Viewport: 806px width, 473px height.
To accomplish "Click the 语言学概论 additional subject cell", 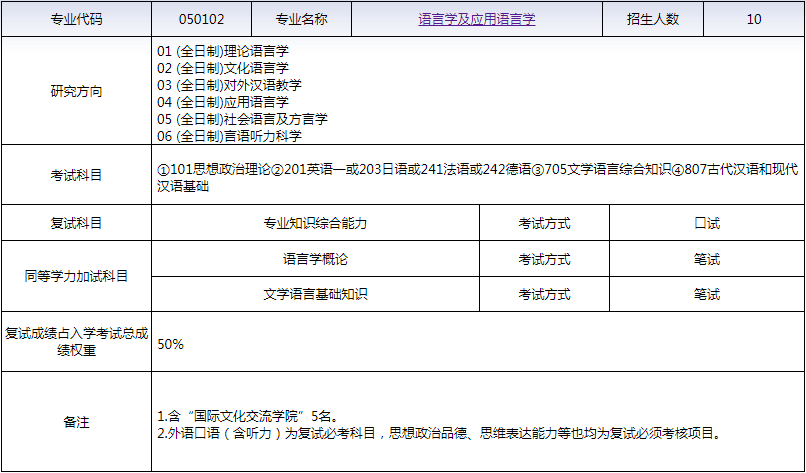I will pos(315,259).
